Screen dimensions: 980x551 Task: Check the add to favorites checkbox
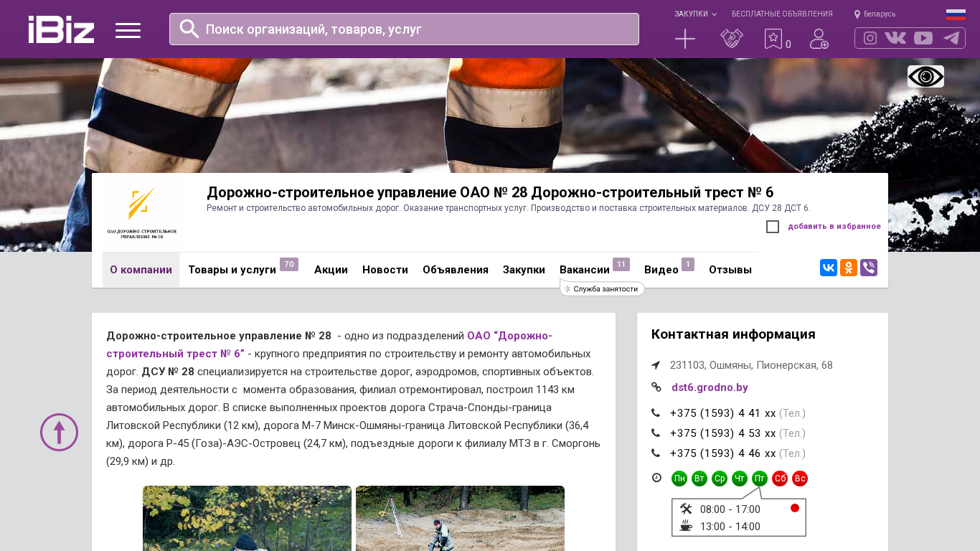click(x=773, y=227)
